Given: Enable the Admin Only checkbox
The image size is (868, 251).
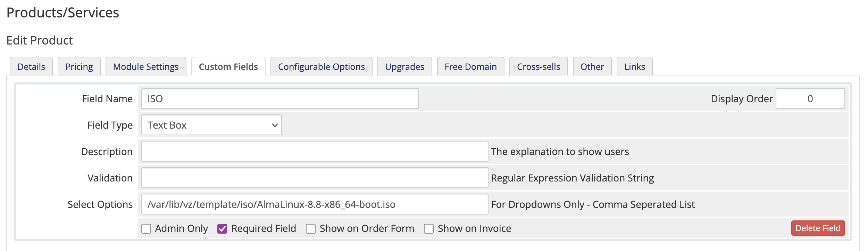Looking at the screenshot, I should point(146,228).
